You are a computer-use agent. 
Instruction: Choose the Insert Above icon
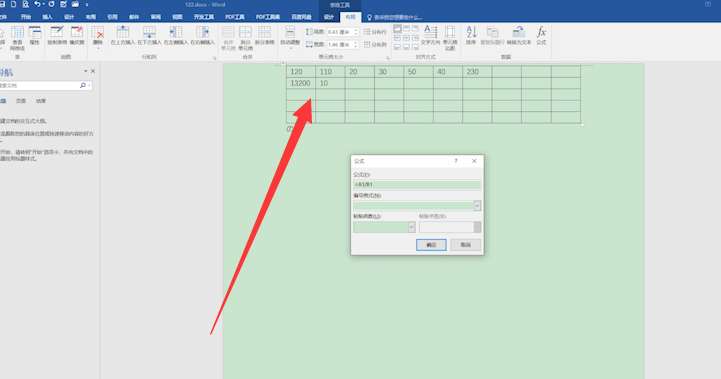tap(122, 35)
